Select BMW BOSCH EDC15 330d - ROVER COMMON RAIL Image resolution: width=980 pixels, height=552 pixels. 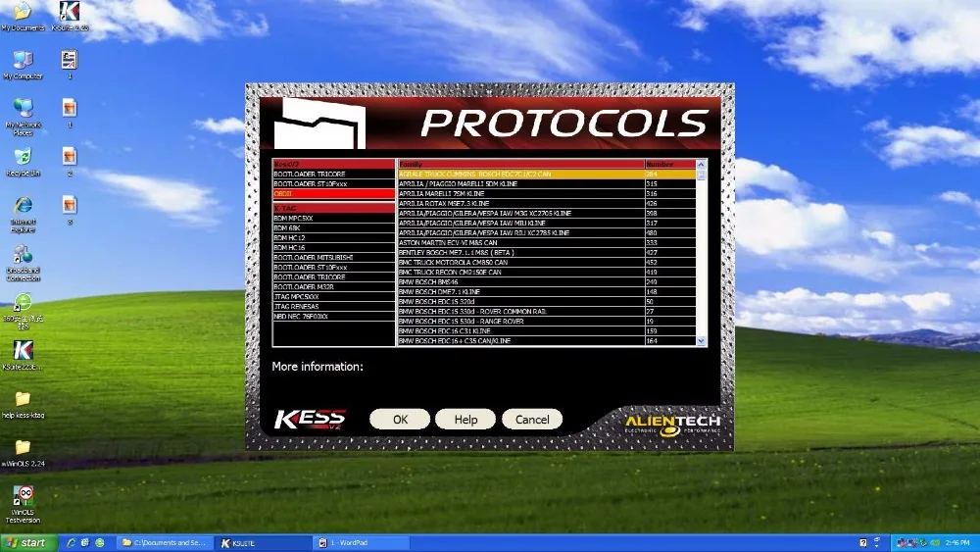pos(547,312)
